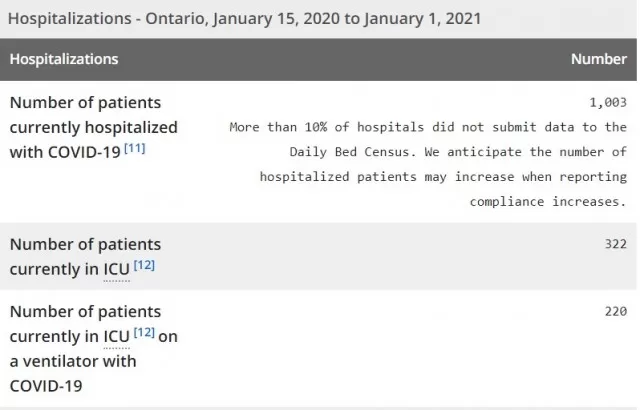Click 'hospitalized patients may increase' note line

387,177
